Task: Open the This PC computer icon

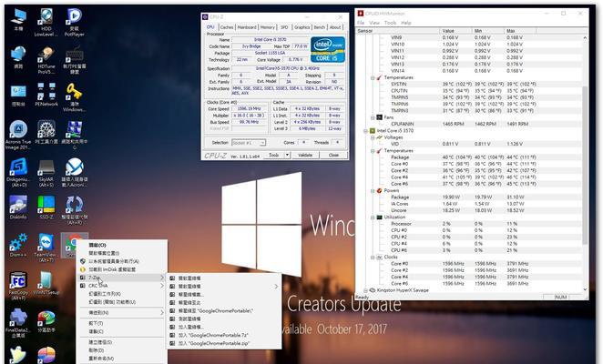Action: coord(18,20)
